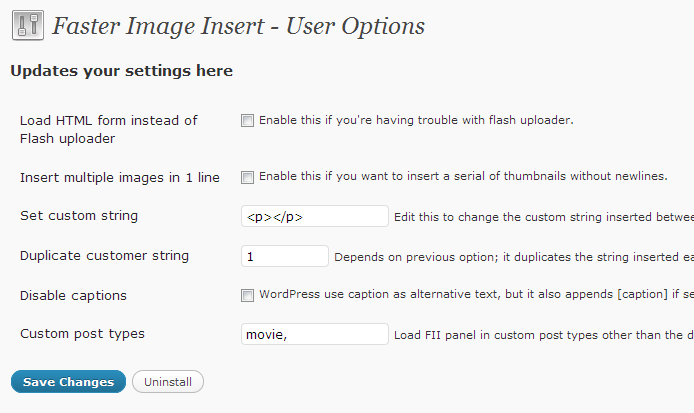Focus the Duplicate customer string number field
This screenshot has height=413, width=694.
(x=285, y=256)
